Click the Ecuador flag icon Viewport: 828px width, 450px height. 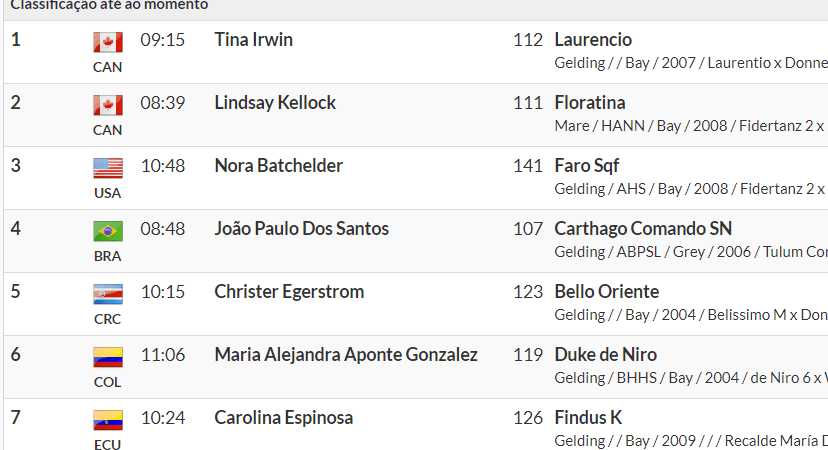(x=107, y=420)
